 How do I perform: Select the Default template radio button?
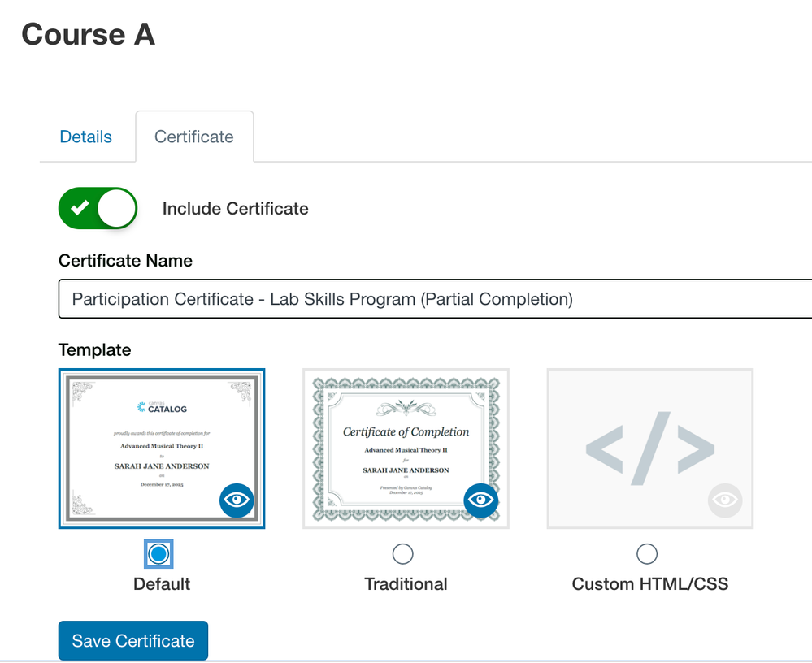click(158, 554)
